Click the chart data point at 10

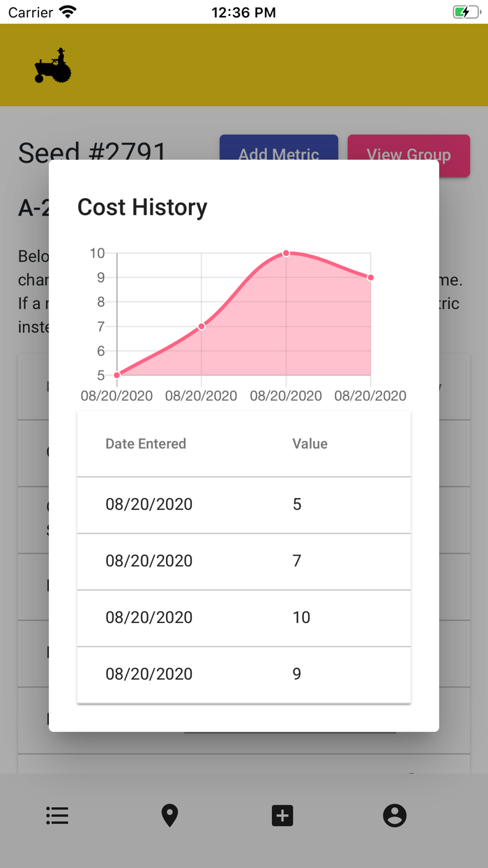click(x=286, y=253)
